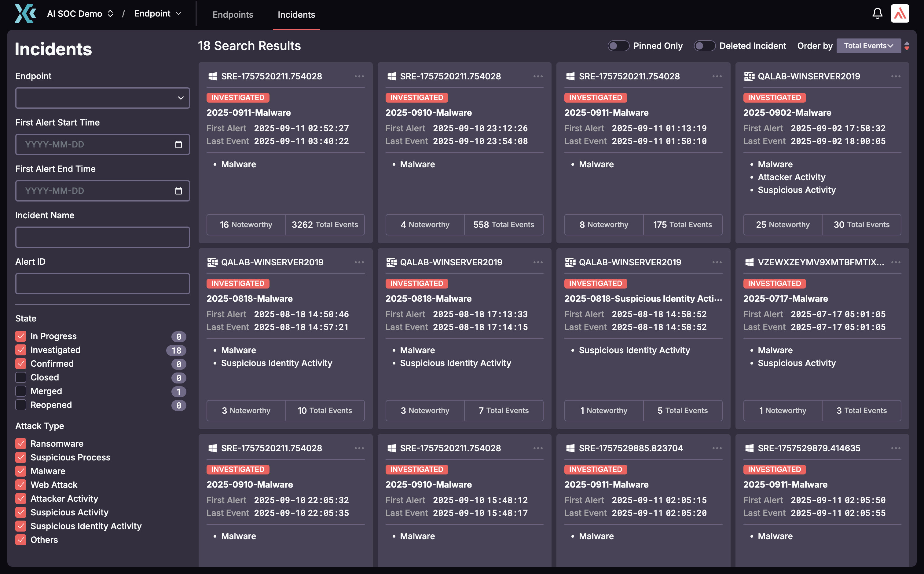Open more options on the SRE-1757529885.823704 card
The image size is (924, 574).
tap(717, 448)
